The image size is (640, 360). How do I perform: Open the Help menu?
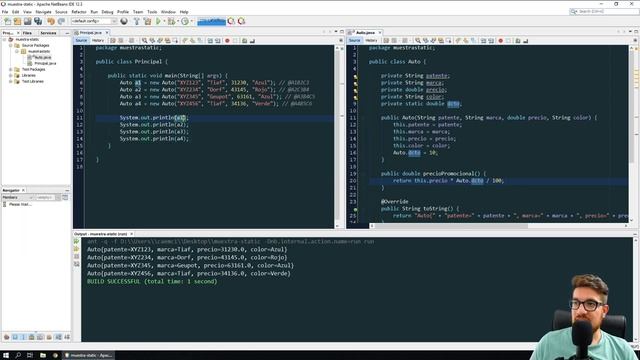(184, 12)
